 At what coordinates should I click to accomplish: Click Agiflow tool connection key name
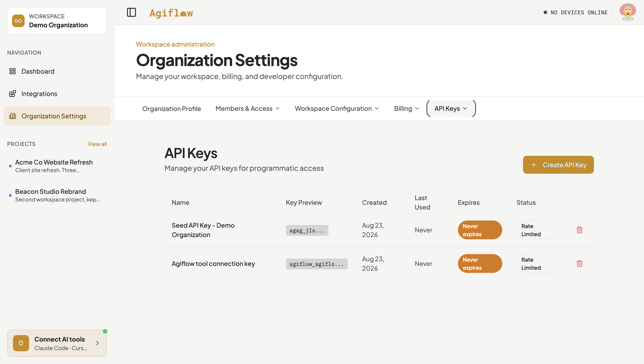pyautogui.click(x=213, y=264)
